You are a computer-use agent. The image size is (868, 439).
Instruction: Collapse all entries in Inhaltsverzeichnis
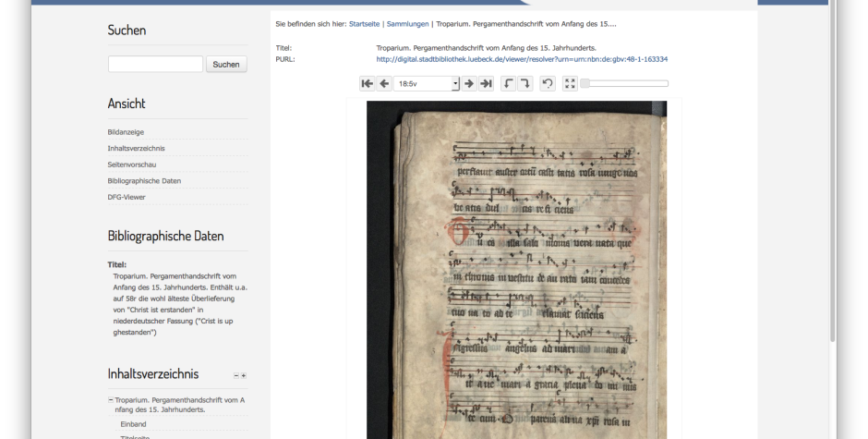[x=236, y=376]
